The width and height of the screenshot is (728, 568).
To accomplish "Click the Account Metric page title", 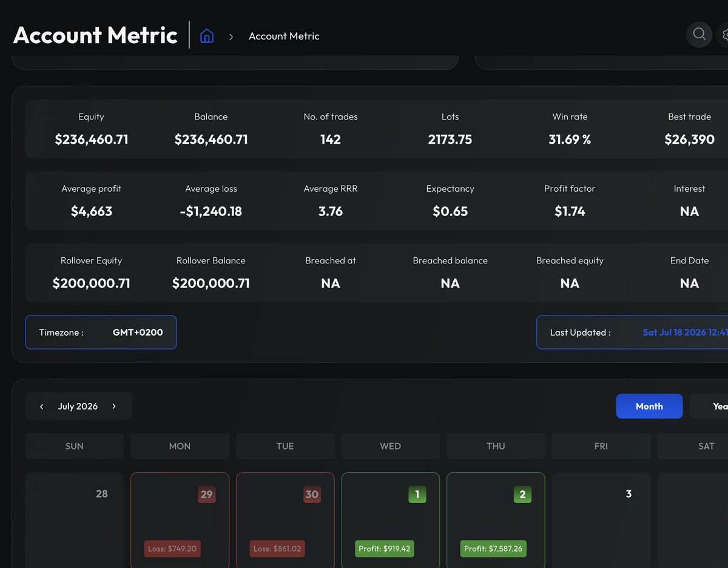I will pos(95,35).
